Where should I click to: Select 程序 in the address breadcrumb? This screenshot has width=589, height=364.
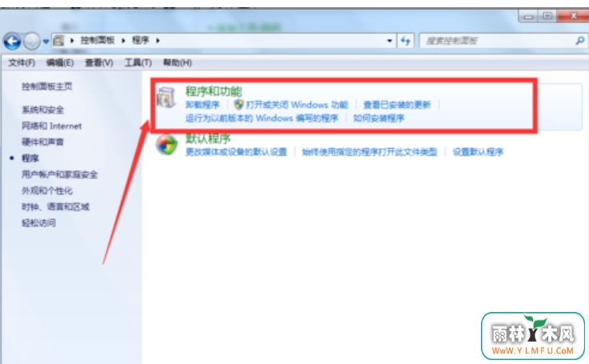coord(141,40)
